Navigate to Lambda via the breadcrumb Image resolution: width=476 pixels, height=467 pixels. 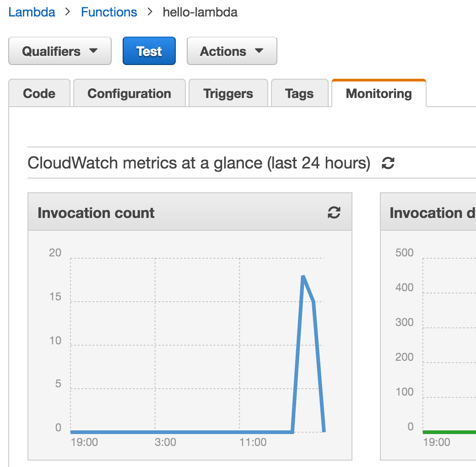[32, 12]
